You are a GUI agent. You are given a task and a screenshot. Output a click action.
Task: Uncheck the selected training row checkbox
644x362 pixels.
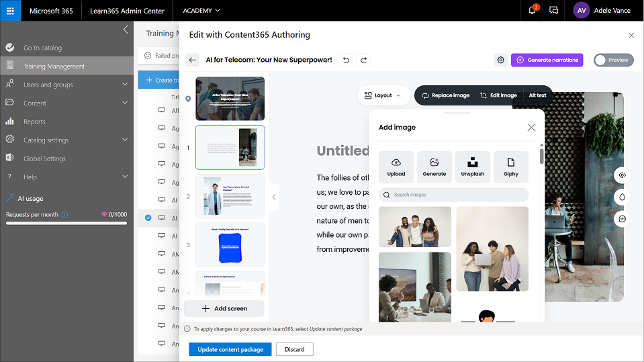148,218
